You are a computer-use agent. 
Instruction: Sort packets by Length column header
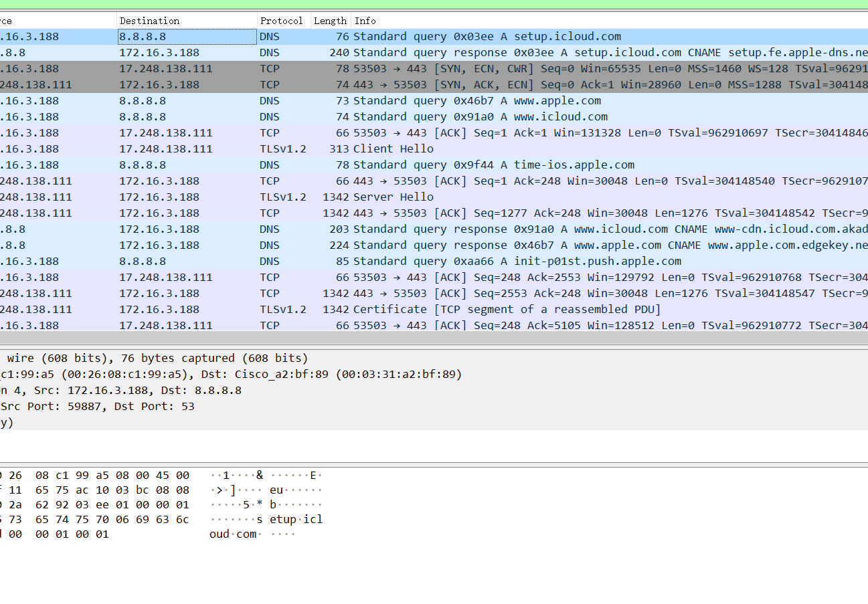click(x=331, y=21)
